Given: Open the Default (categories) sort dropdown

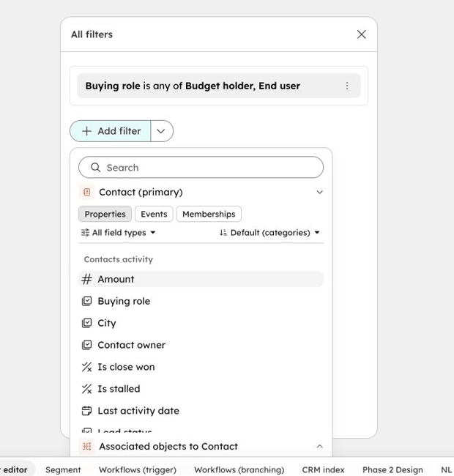Looking at the screenshot, I should click(269, 233).
